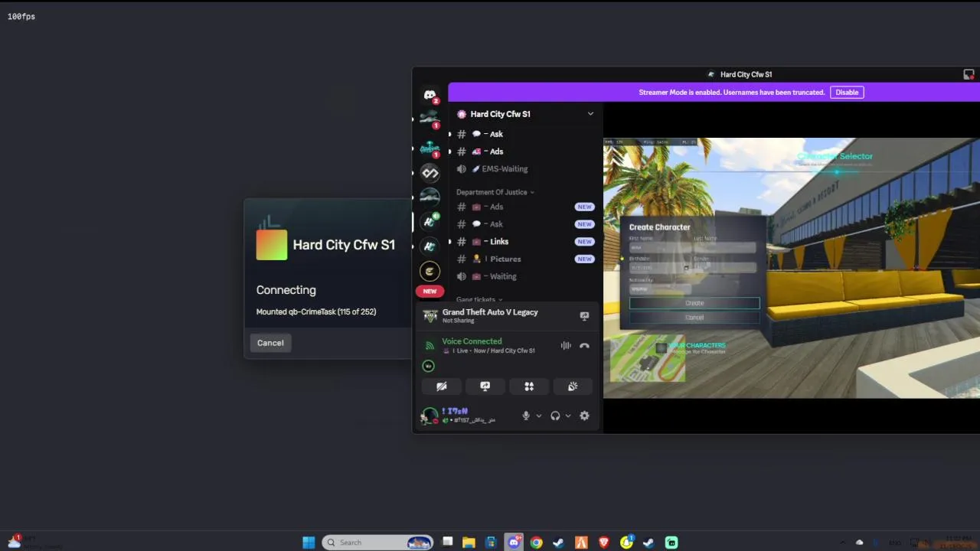This screenshot has height=551, width=980.
Task: Click the First Name field in stream
Action: [660, 248]
